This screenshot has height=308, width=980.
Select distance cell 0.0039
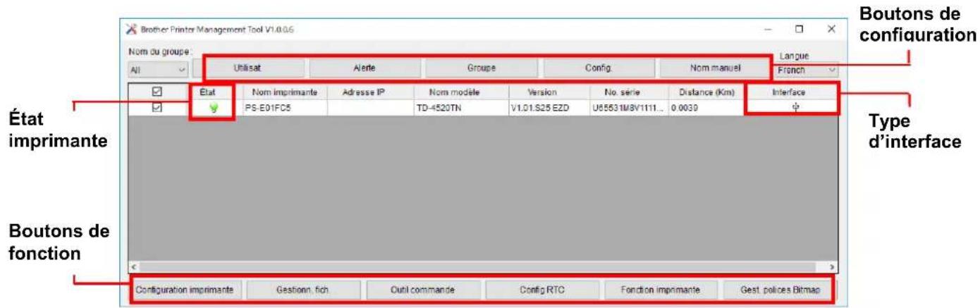tap(706, 109)
